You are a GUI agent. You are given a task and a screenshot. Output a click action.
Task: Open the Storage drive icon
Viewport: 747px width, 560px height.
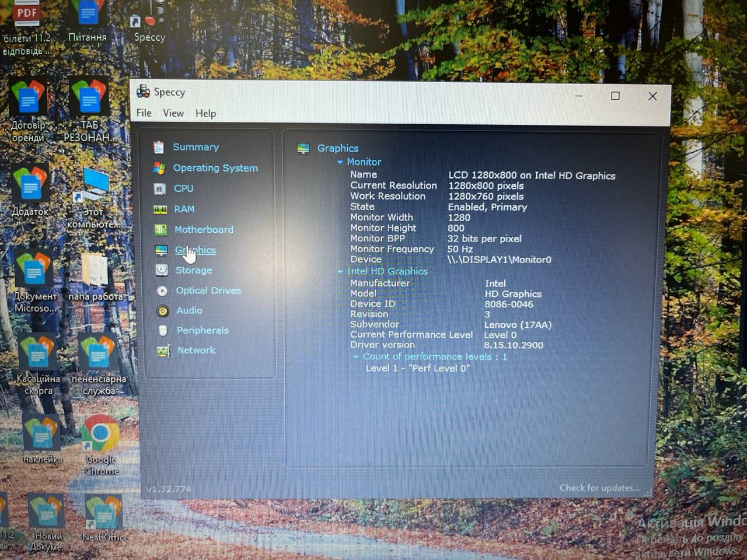pyautogui.click(x=162, y=270)
